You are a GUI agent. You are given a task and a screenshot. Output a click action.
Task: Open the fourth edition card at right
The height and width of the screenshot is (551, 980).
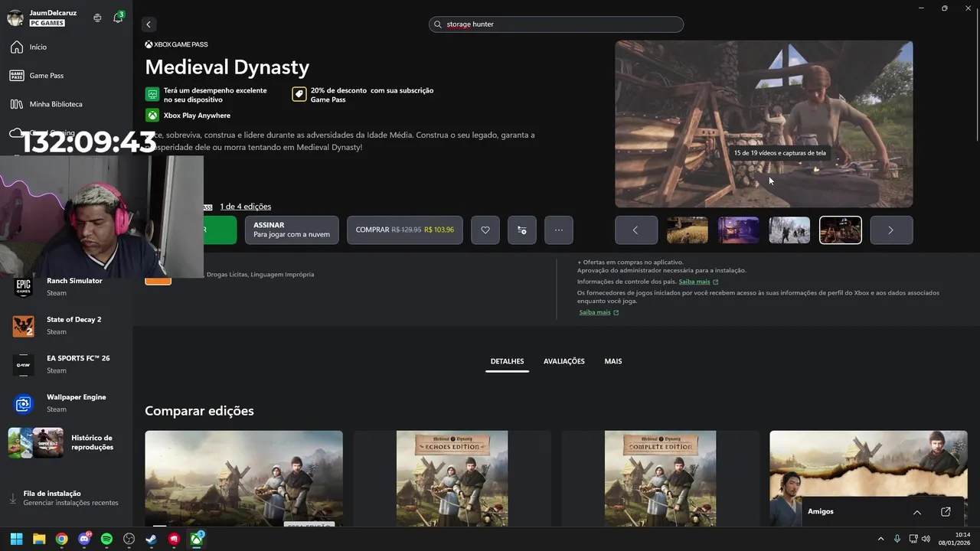click(x=868, y=463)
